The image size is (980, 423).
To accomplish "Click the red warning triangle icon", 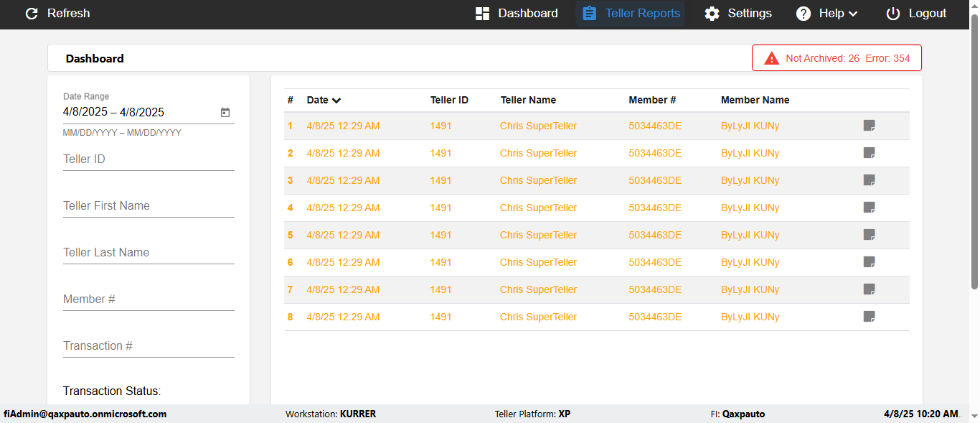I will 771,58.
